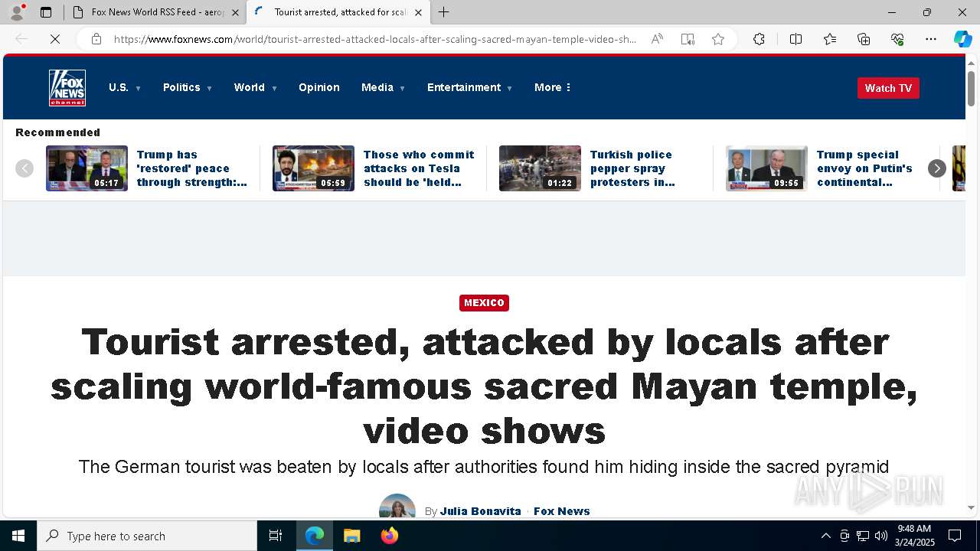Open the Favorites list
Screen dimensions: 980x551
pos(830,39)
